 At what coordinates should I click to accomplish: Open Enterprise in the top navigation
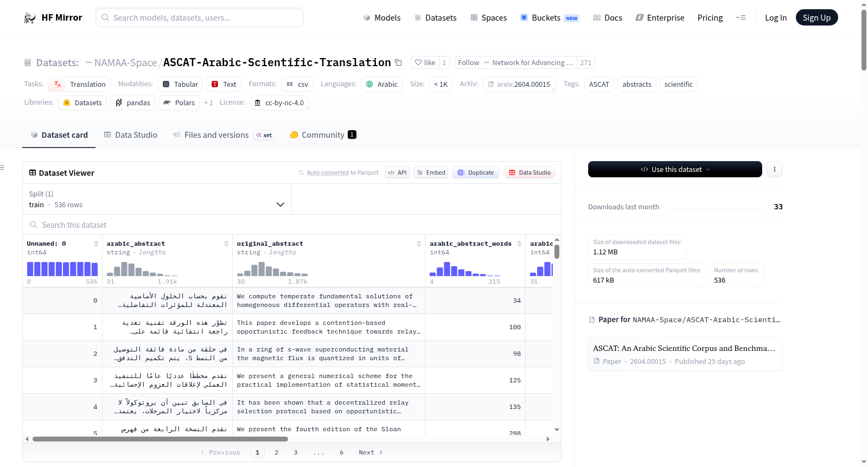(x=660, y=18)
